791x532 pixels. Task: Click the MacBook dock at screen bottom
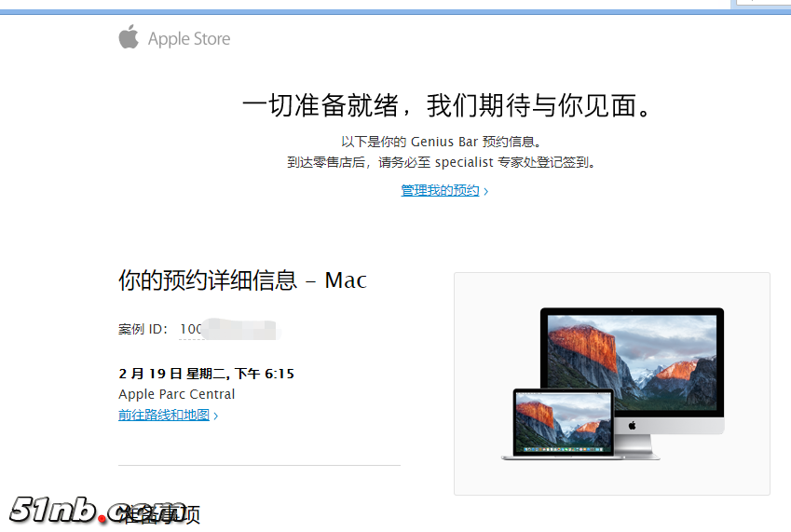[x=563, y=449]
